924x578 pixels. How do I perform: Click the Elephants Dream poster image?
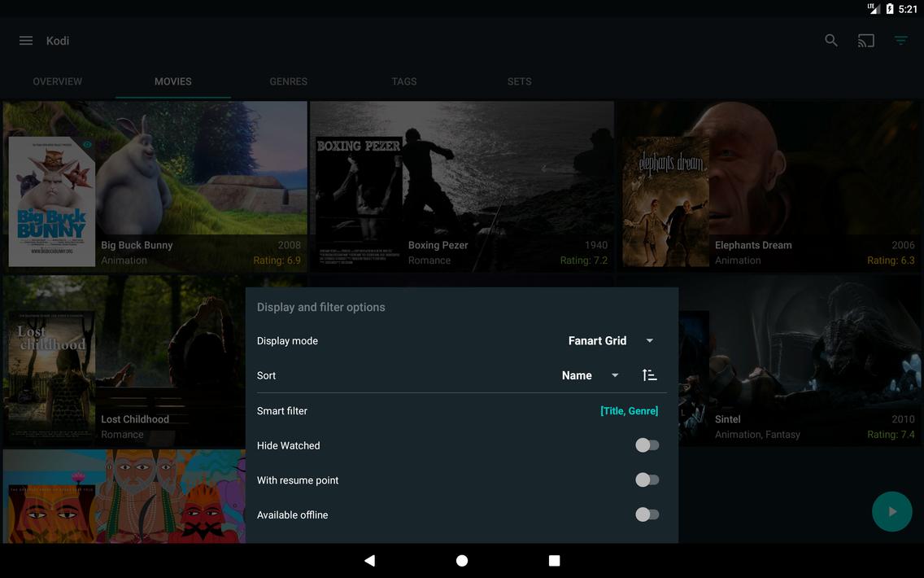pyautogui.click(x=666, y=202)
